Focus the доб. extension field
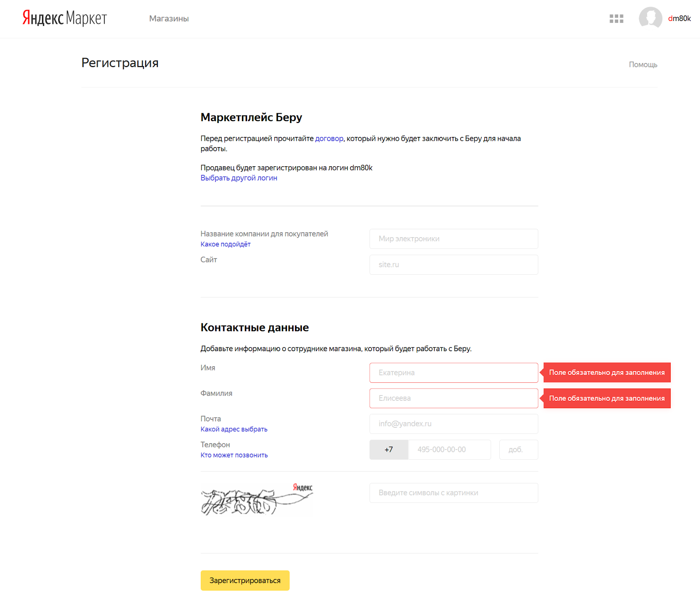The image size is (700, 609). [518, 450]
